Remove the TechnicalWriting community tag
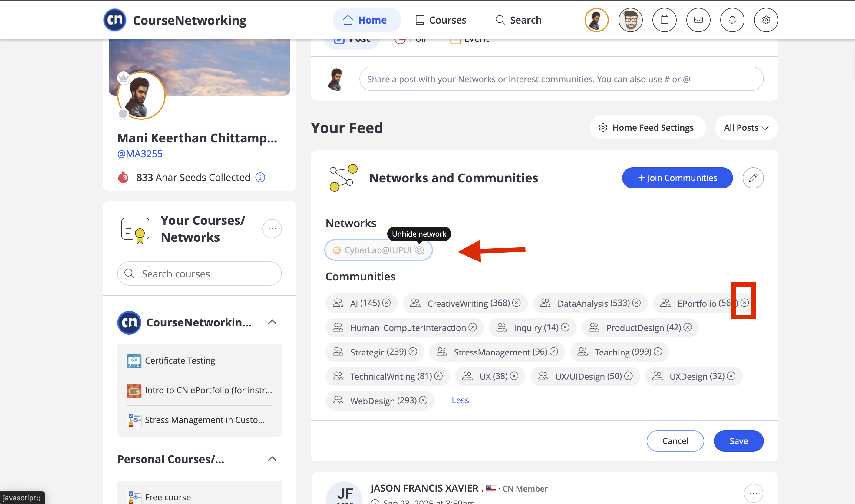The image size is (855, 504). [x=439, y=376]
